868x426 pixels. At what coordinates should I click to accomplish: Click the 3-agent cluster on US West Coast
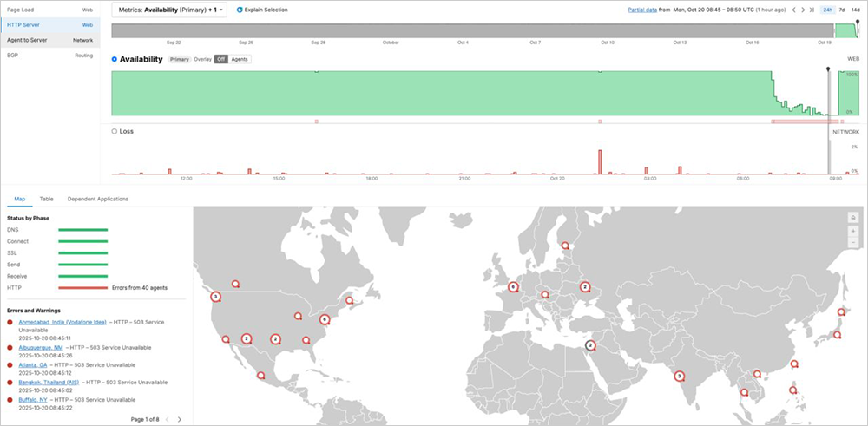[216, 297]
